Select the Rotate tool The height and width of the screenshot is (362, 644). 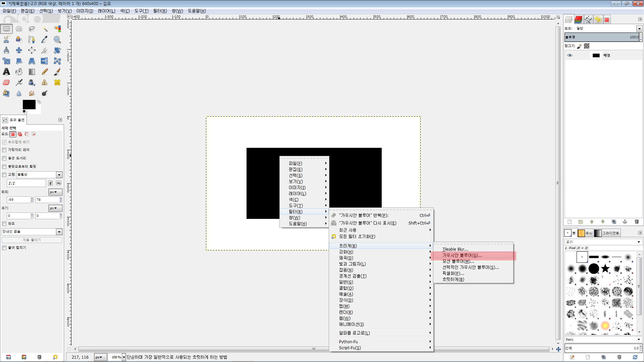click(57, 50)
